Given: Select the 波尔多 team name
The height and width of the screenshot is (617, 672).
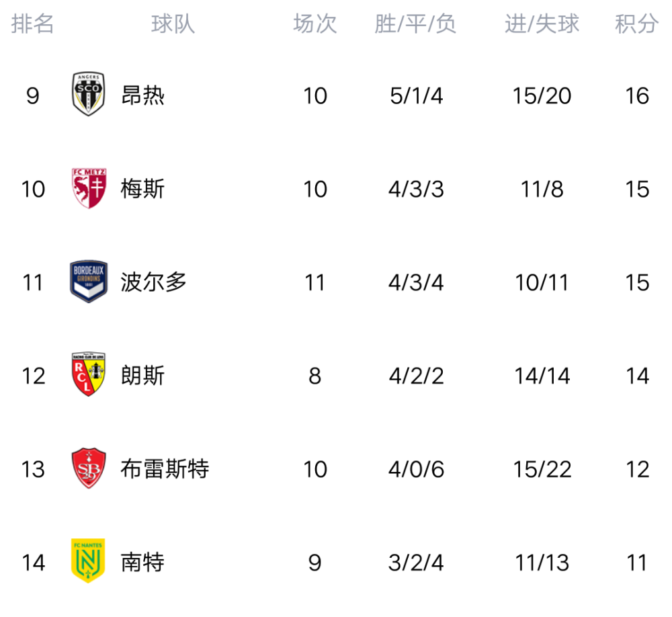Looking at the screenshot, I should click(153, 282).
